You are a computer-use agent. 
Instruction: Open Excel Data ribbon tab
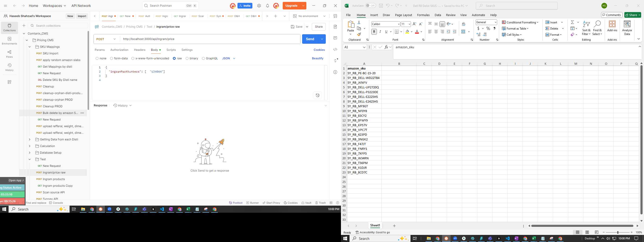click(x=438, y=15)
